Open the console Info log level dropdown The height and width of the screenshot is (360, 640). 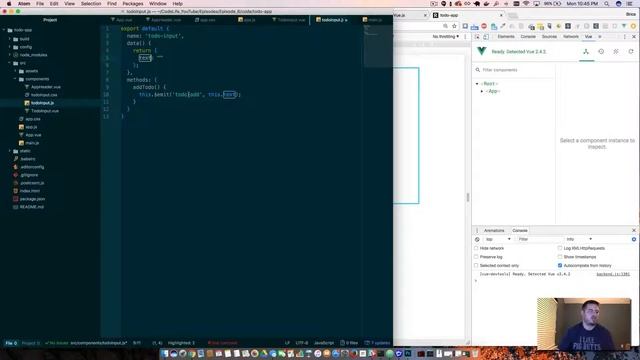[579, 239]
